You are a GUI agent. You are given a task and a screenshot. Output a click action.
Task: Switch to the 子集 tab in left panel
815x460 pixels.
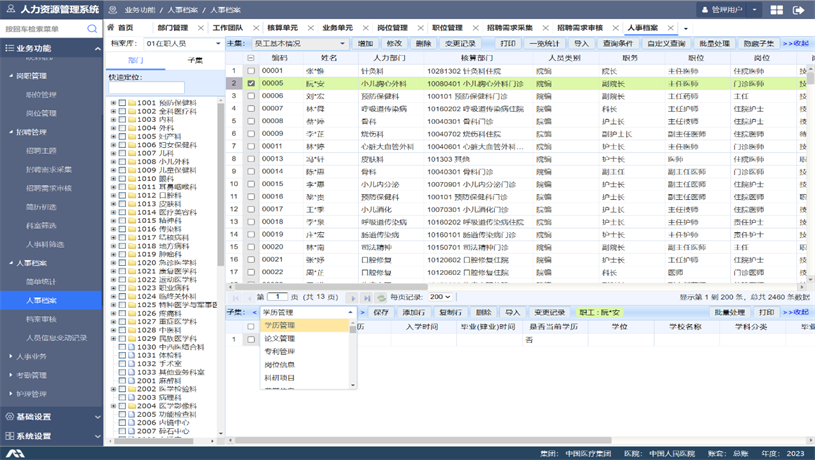(195, 60)
